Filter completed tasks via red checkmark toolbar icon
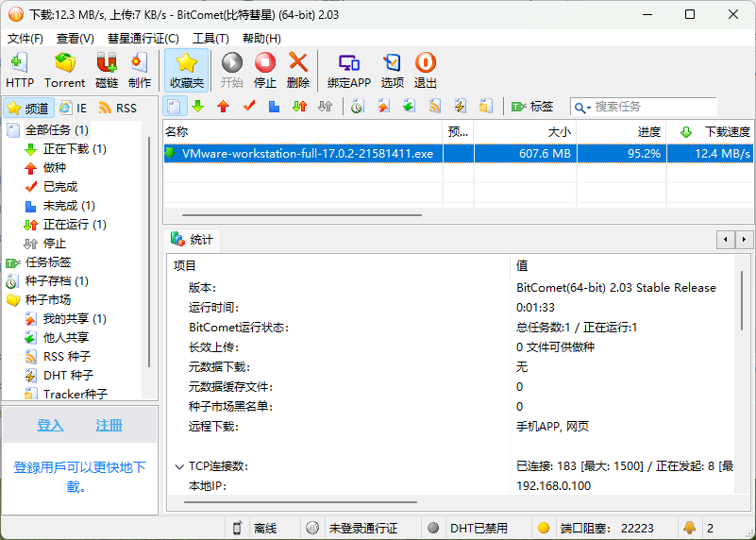Screen dimensions: 756x540 pos(249,106)
